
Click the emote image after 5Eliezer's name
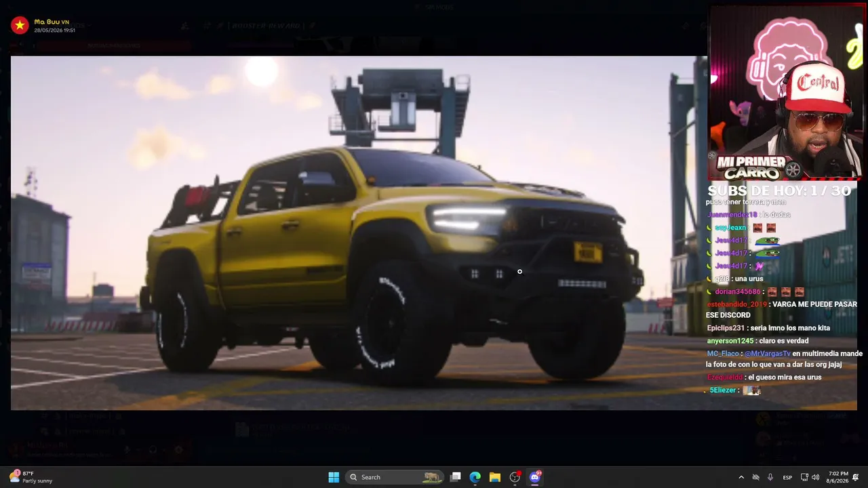pos(751,390)
